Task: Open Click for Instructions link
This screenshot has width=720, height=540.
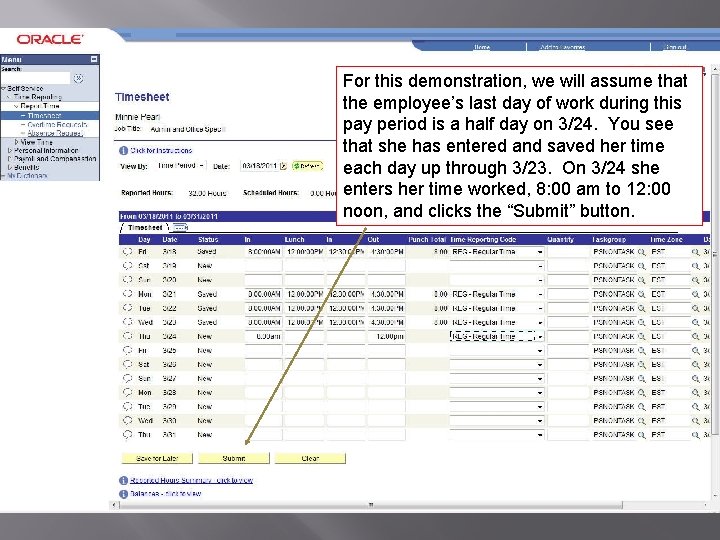Action: [x=161, y=151]
